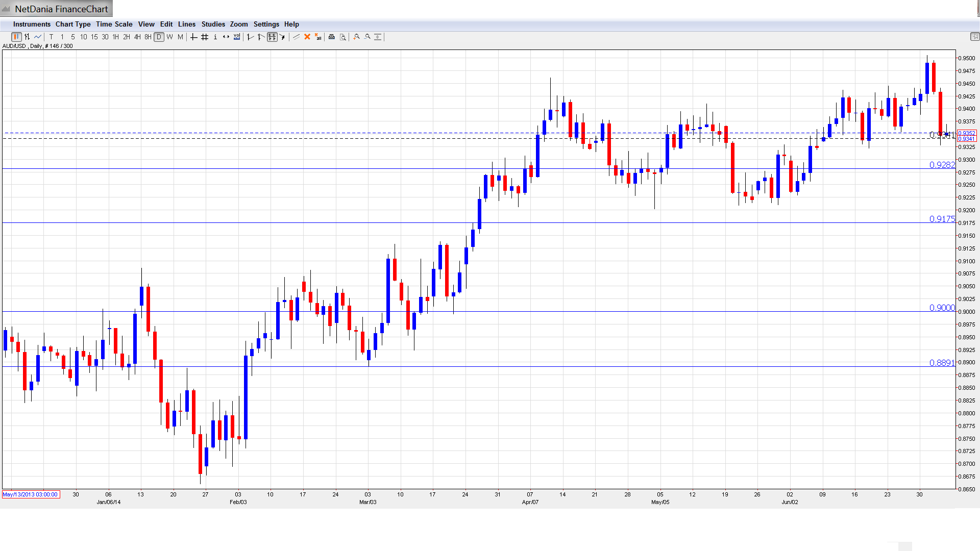The height and width of the screenshot is (551, 980).
Task: Click the zoom in magnifier icon
Action: pyautogui.click(x=357, y=37)
